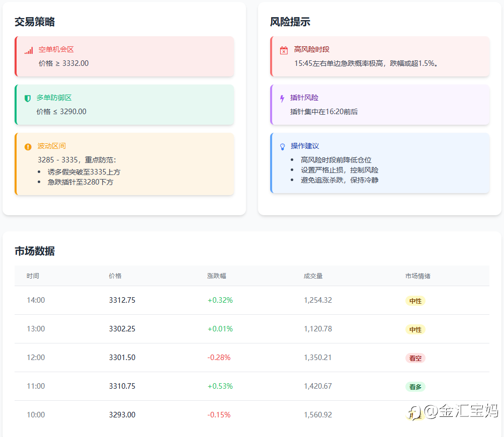504x437 pixels.
Task: Select the 操作建议 heading
Action: point(305,146)
